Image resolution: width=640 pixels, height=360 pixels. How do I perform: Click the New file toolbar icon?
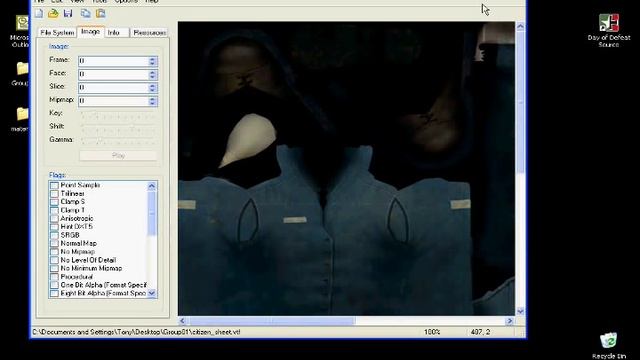[39, 13]
